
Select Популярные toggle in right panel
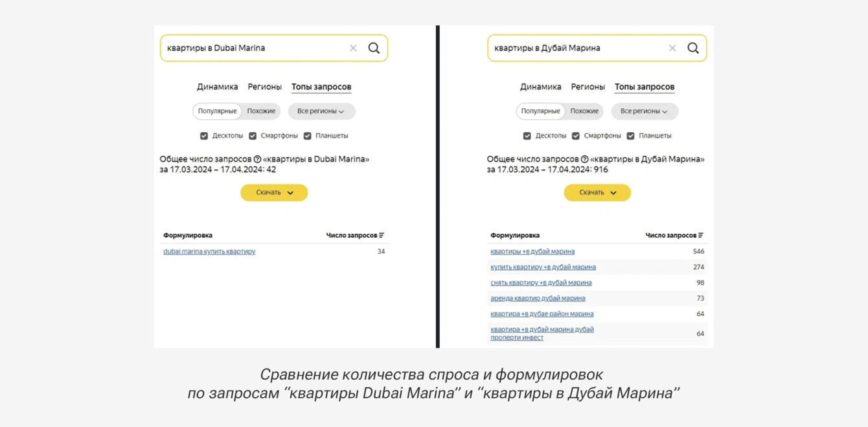[x=540, y=111]
